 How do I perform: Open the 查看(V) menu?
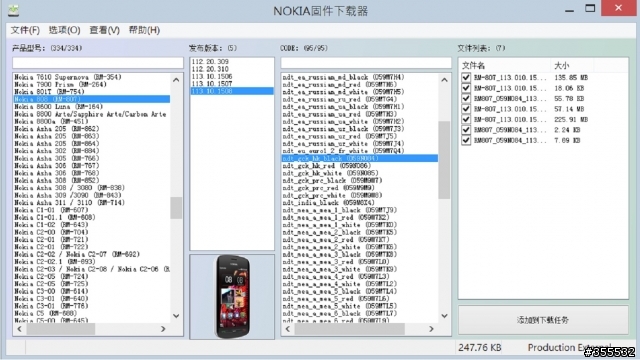[x=104, y=30]
